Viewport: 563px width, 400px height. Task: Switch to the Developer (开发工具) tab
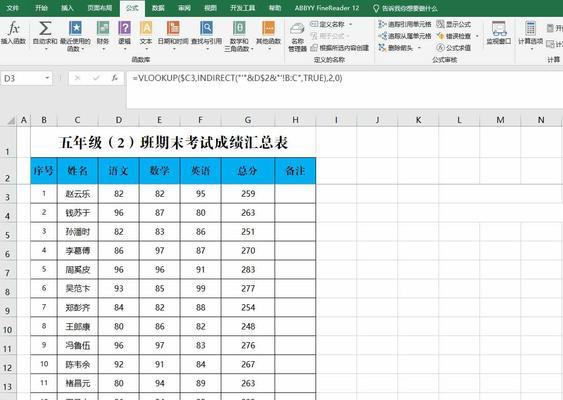click(x=242, y=8)
